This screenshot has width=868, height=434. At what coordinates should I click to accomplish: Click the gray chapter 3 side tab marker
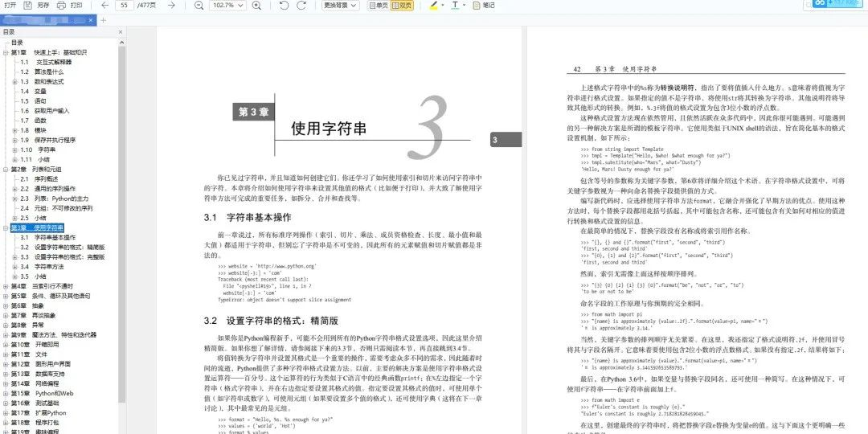pyautogui.click(x=506, y=140)
